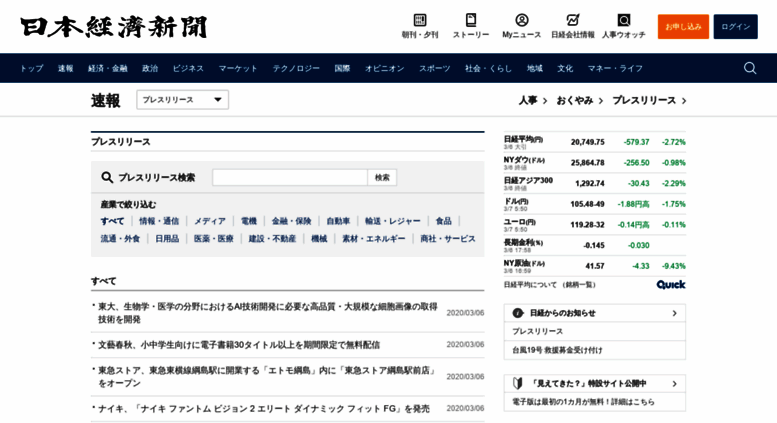Go to 文化 in navigation bar
This screenshot has width=777, height=423.
[x=565, y=68]
